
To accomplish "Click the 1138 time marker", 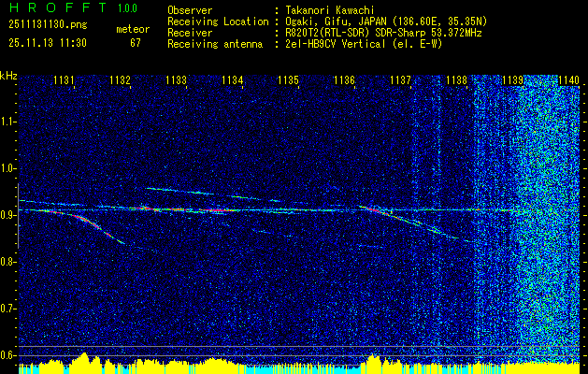I will click(x=457, y=80).
